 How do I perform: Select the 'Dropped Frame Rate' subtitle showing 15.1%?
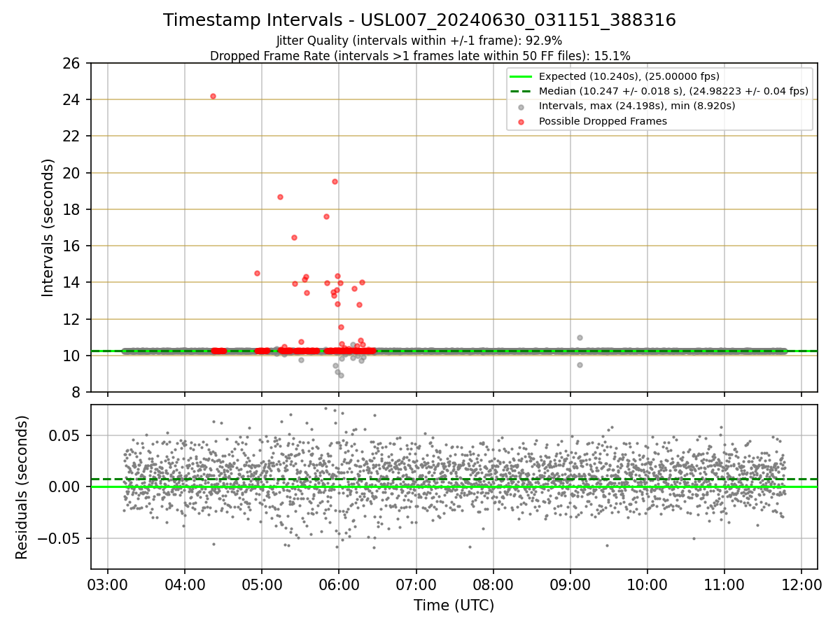(x=420, y=56)
